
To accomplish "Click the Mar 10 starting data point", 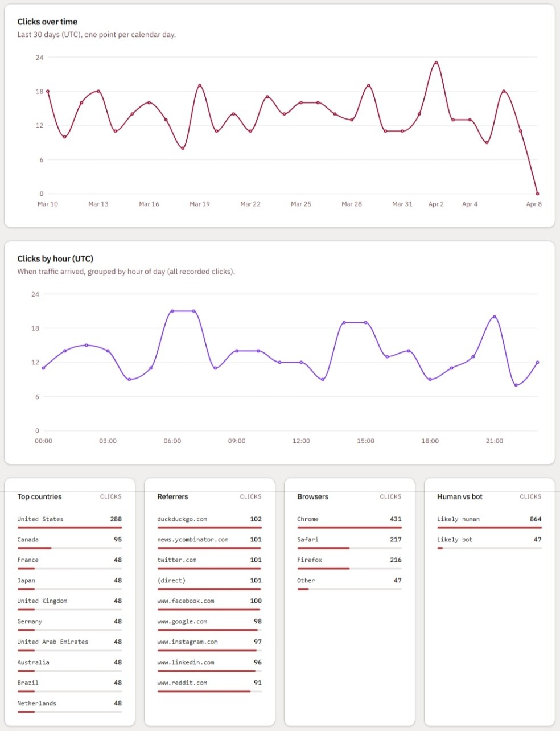I will tap(47, 91).
